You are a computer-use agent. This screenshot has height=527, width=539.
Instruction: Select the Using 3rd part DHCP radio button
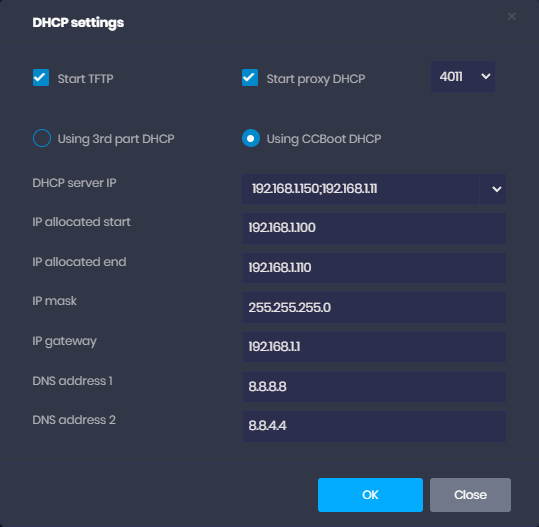pos(42,138)
